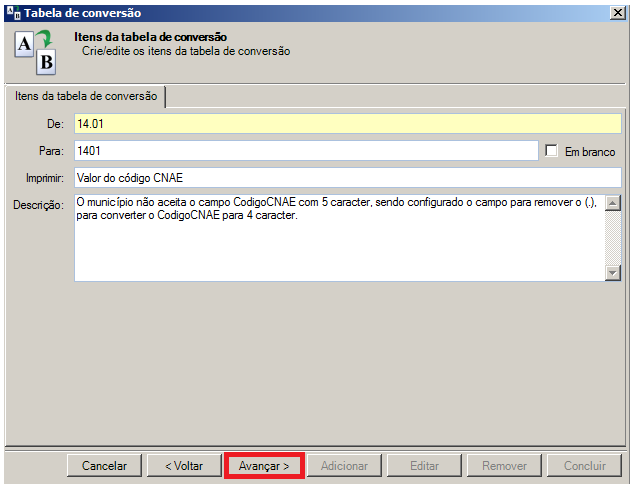Image resolution: width=636 pixels, height=488 pixels.
Task: Click the Descrição scrollbar track
Action: pyautogui.click(x=612, y=238)
